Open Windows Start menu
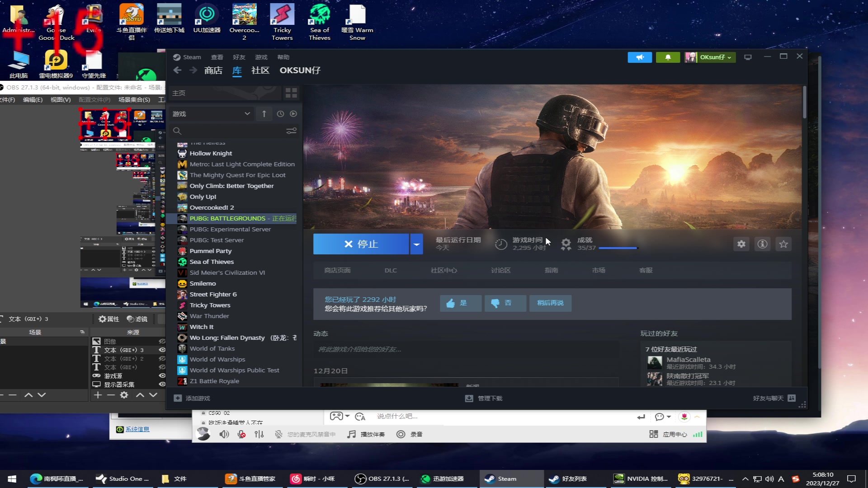The width and height of the screenshot is (868, 488). pos(12,479)
